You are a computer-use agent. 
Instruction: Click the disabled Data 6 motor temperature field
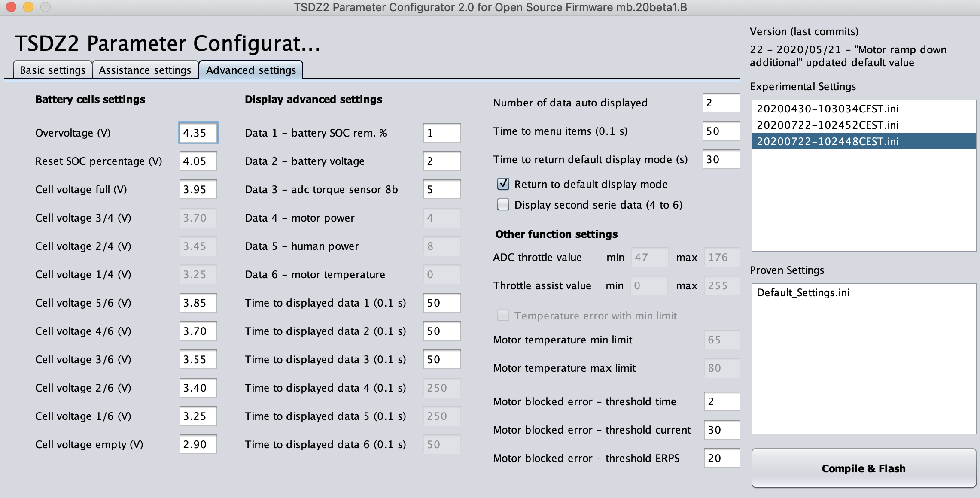(442, 274)
